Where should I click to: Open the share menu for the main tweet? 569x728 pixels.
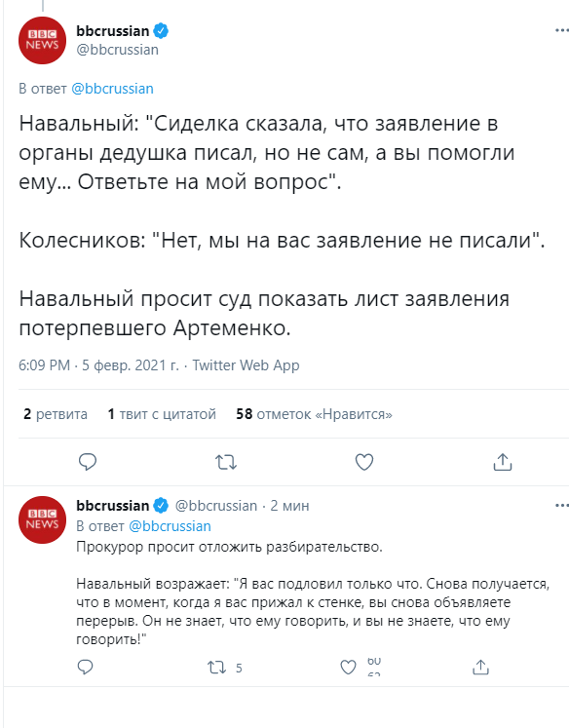[503, 462]
